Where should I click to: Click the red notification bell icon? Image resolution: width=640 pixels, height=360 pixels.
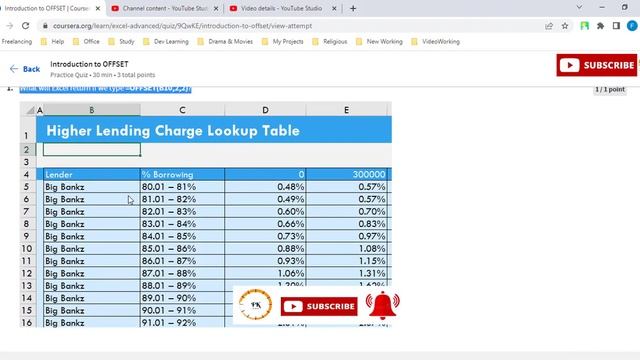pos(382,305)
